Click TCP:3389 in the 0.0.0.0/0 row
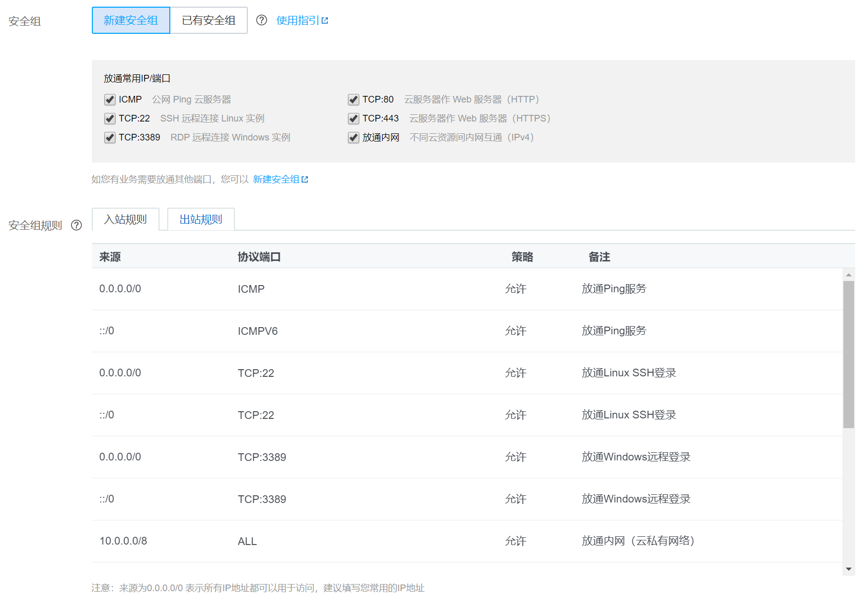 262,457
